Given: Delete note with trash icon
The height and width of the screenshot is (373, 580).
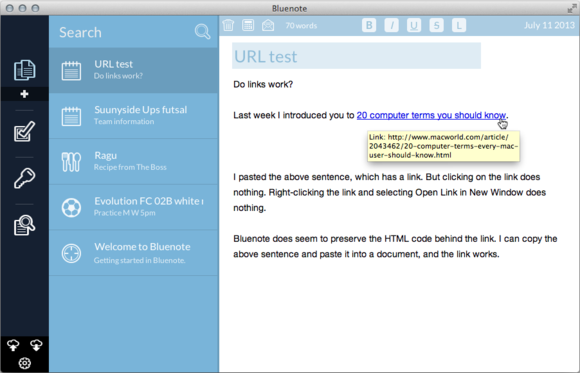Looking at the screenshot, I should [228, 25].
